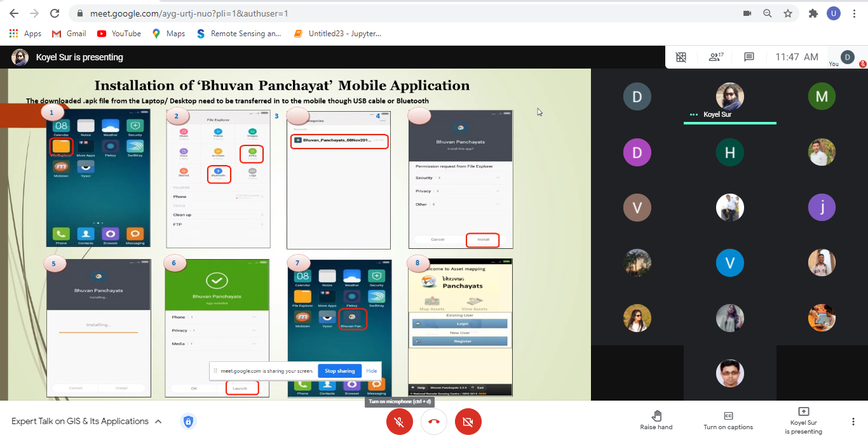Click the You avatar D in the top bar

(848, 57)
